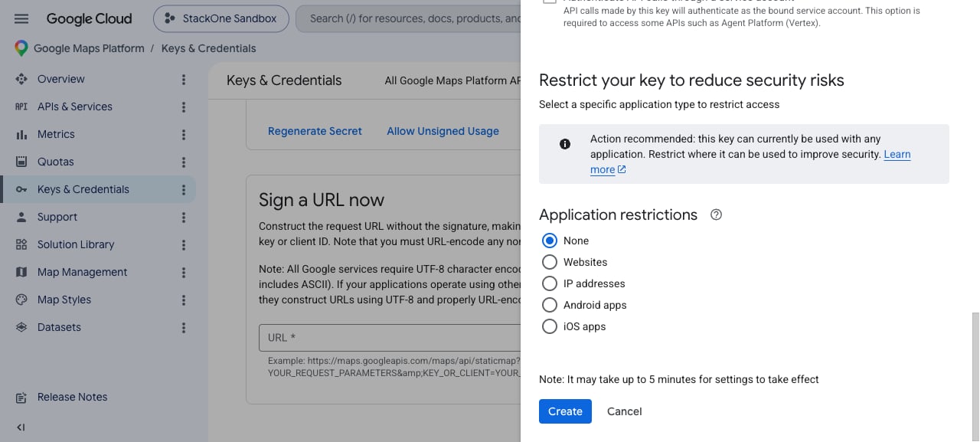Open the Learn more link
Screen dimensions: 980x442
click(897, 154)
